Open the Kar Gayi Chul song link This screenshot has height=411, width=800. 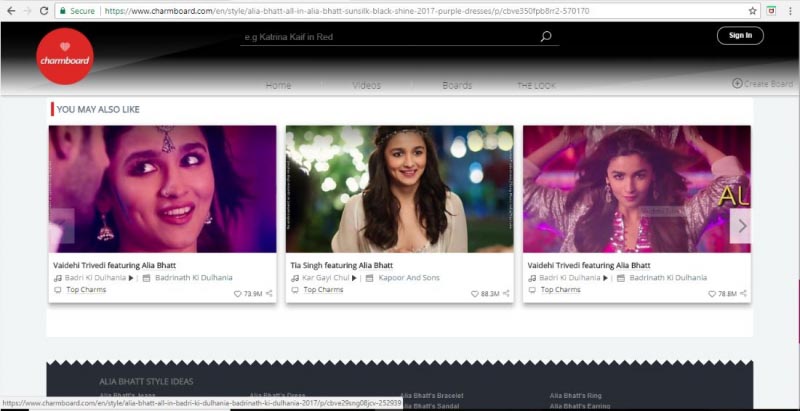click(326, 278)
